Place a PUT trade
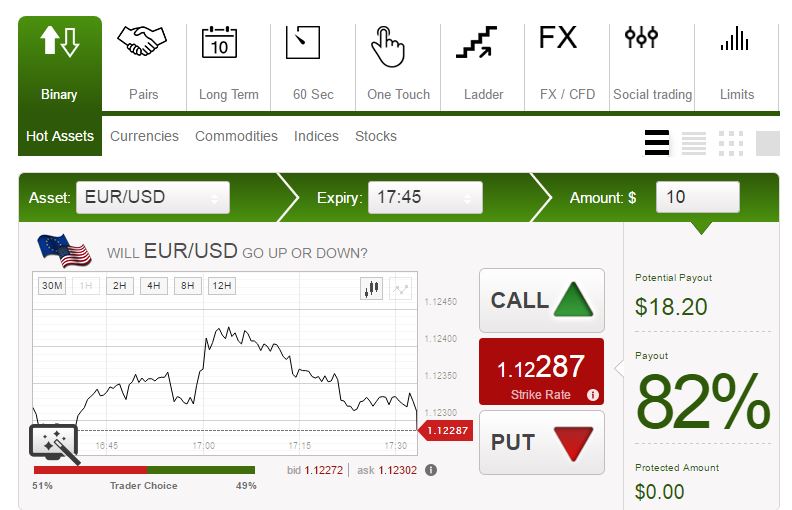 click(541, 443)
